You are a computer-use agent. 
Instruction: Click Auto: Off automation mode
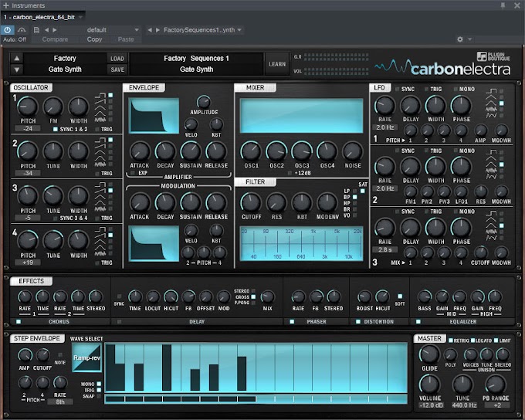coord(15,39)
